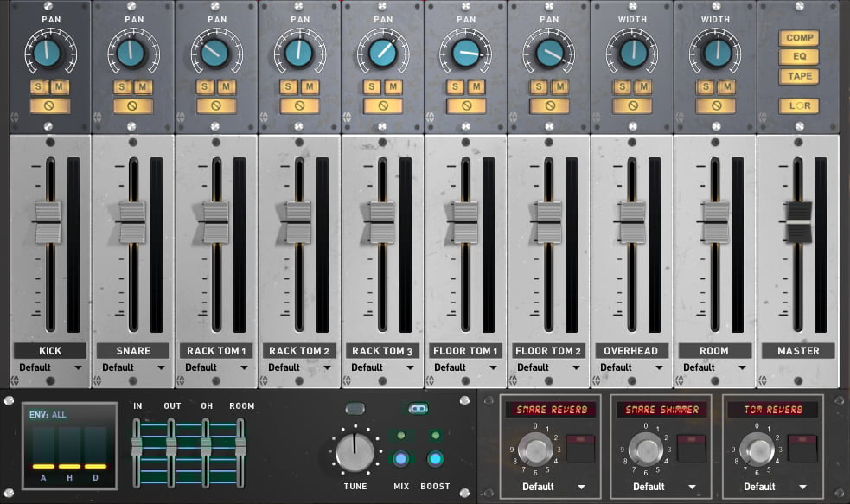Click the L/R swap button on master
The height and width of the screenshot is (504, 850).
[x=798, y=106]
